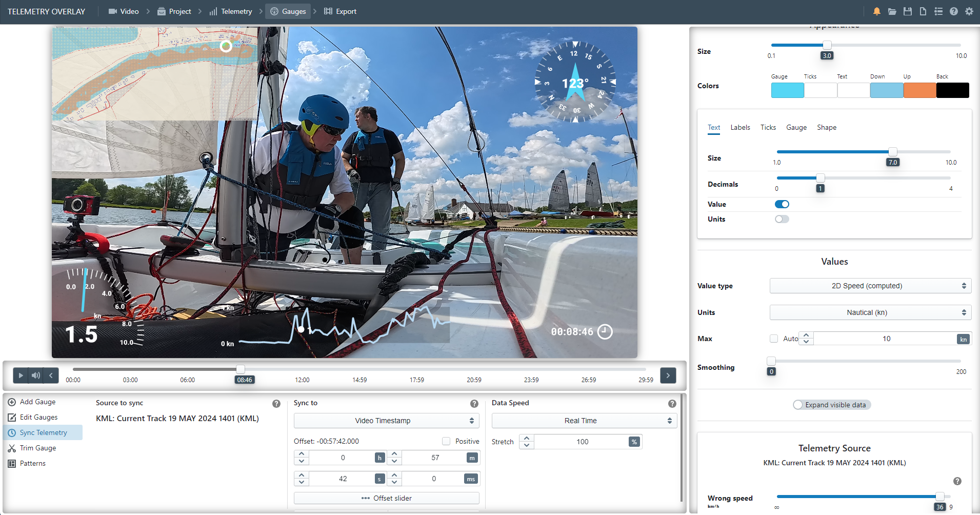Click the next frame arrow button

(x=668, y=375)
